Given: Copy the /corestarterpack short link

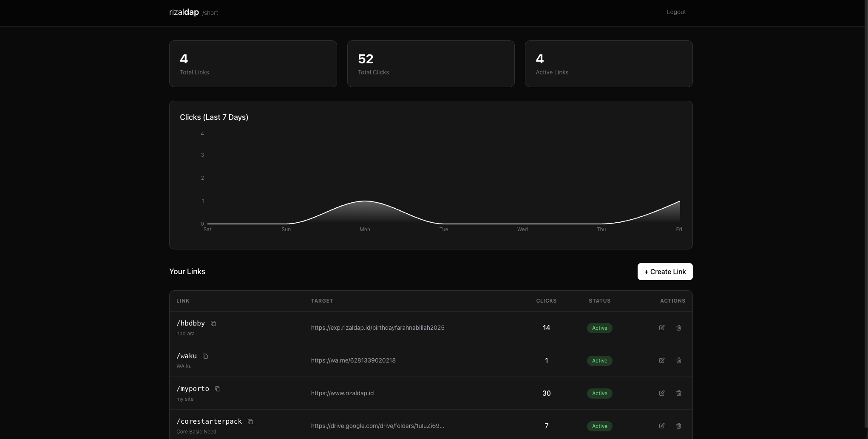Looking at the screenshot, I should (x=250, y=422).
